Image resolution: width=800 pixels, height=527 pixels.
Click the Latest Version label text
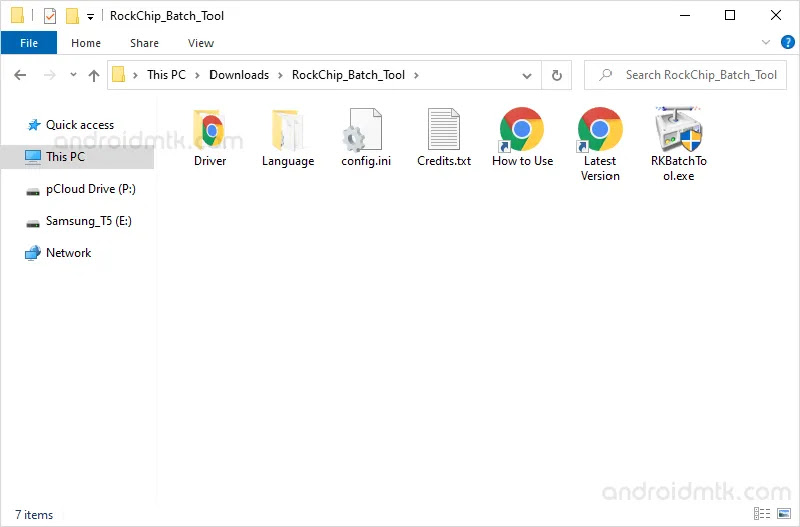coord(600,168)
